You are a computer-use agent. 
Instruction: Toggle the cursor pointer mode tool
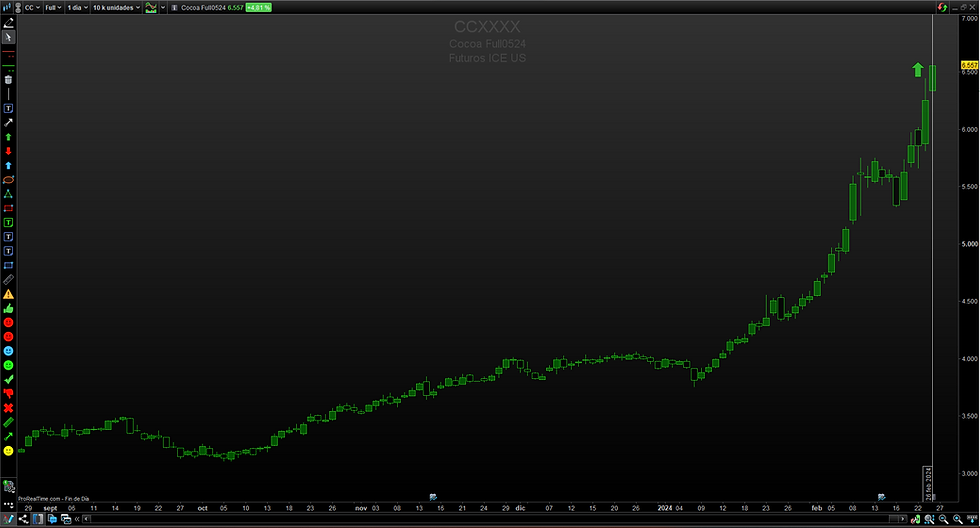pyautogui.click(x=8, y=37)
